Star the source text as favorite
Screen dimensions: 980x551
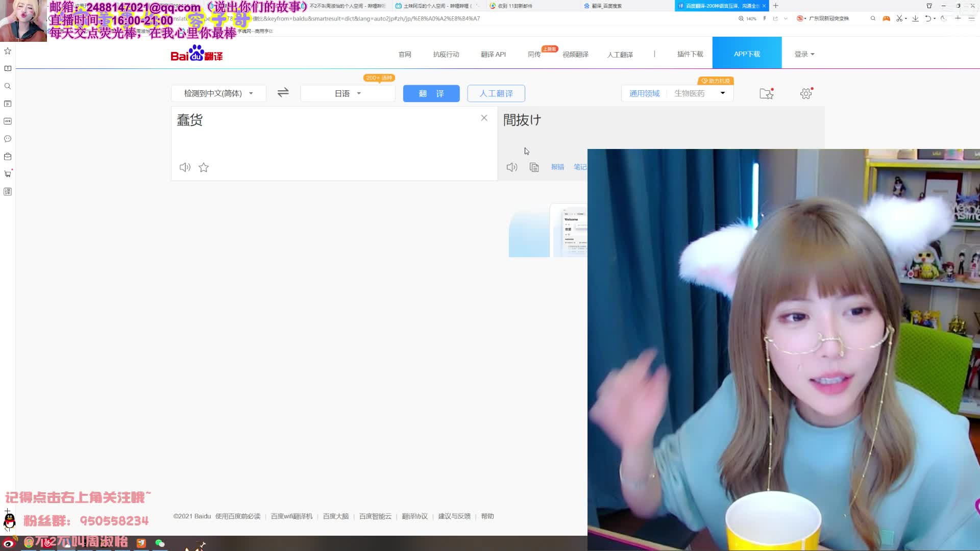(x=204, y=167)
